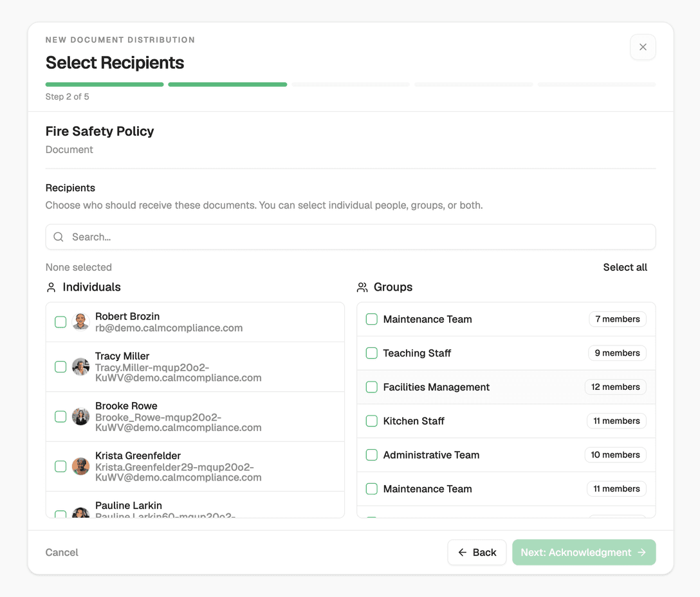Click Next: Acknowledgment button
This screenshot has width=700, height=597.
tap(584, 553)
